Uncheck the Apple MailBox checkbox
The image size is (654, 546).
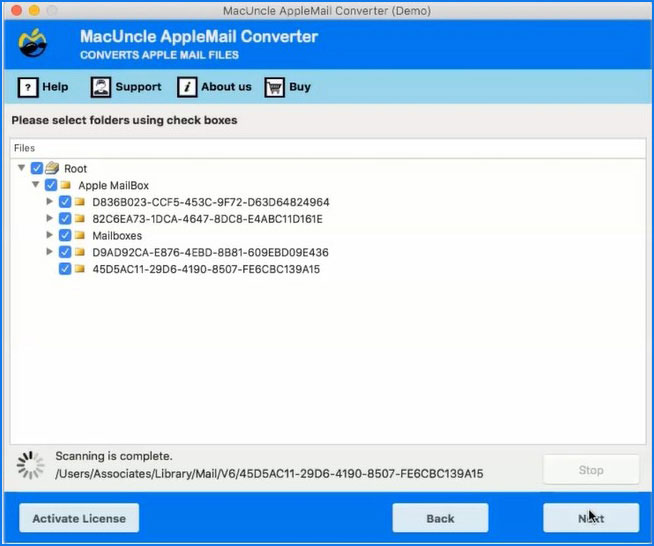tap(51, 185)
